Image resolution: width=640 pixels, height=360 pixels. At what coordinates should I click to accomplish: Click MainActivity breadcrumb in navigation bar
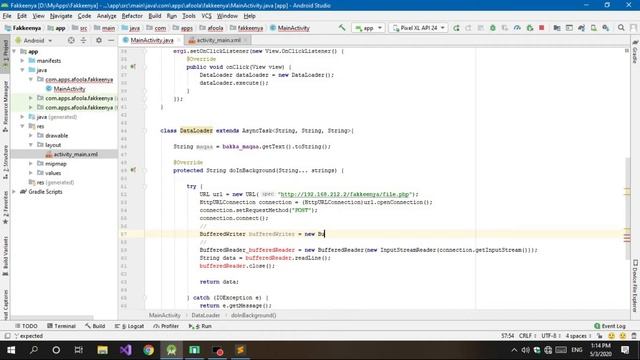tap(289, 28)
